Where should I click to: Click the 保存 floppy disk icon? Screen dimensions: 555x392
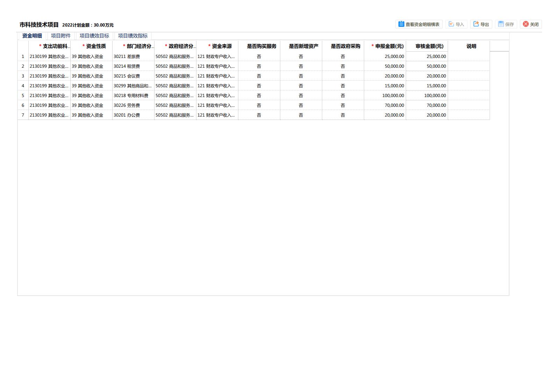501,24
